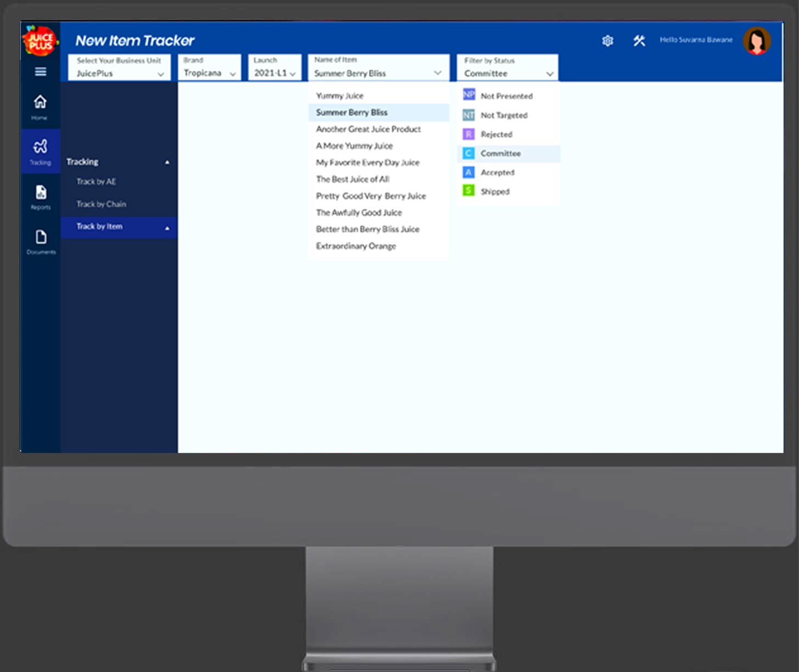Select the purple Rejected status option
The width and height of the screenshot is (799, 672).
(496, 134)
